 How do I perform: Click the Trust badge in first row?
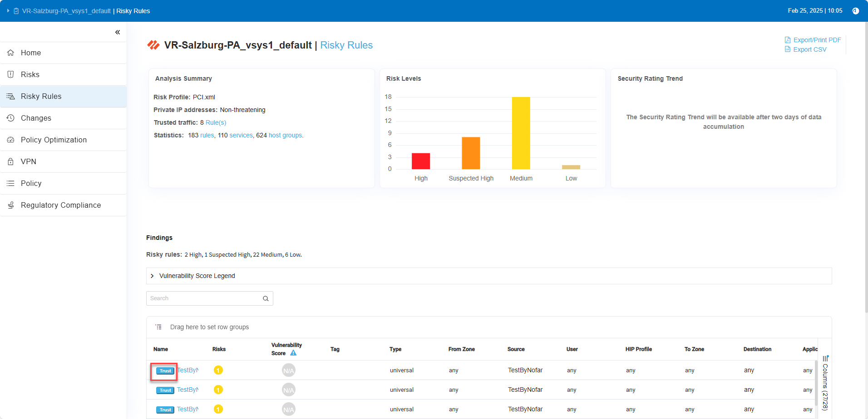coord(165,371)
